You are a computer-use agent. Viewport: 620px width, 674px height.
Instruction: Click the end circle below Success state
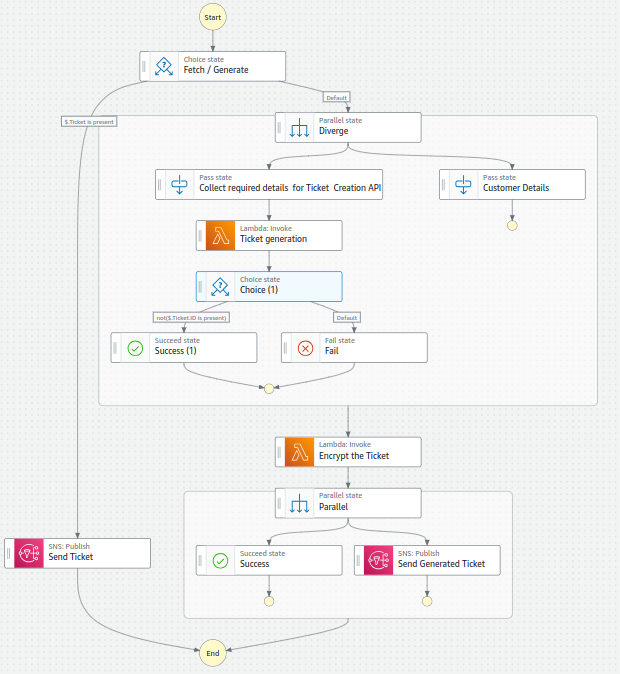point(269,601)
